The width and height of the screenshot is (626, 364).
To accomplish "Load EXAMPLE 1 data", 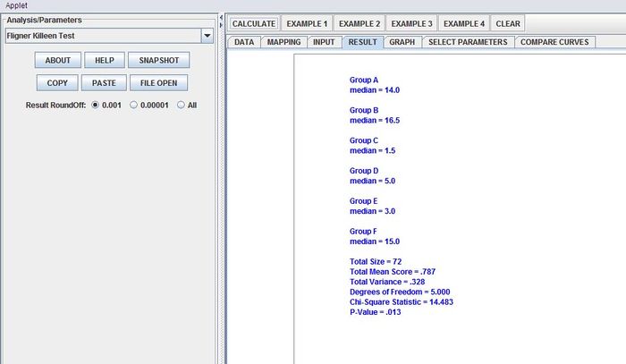I will (x=306, y=23).
